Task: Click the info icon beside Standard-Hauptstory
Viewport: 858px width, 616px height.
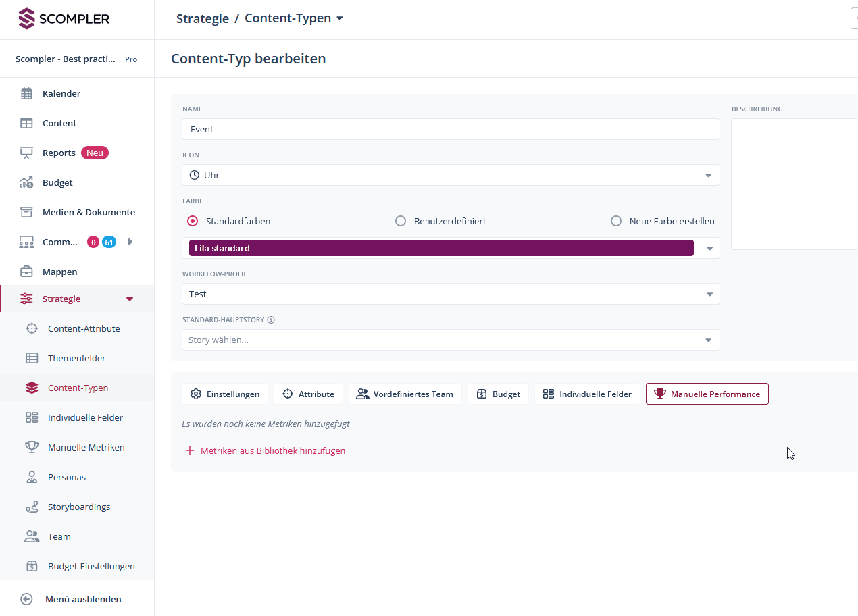Action: coord(271,320)
